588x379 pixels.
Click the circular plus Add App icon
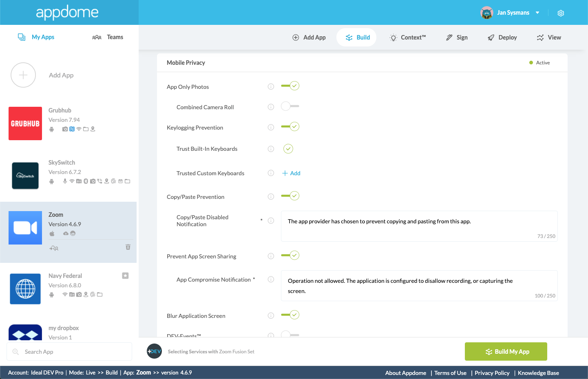coord(23,75)
